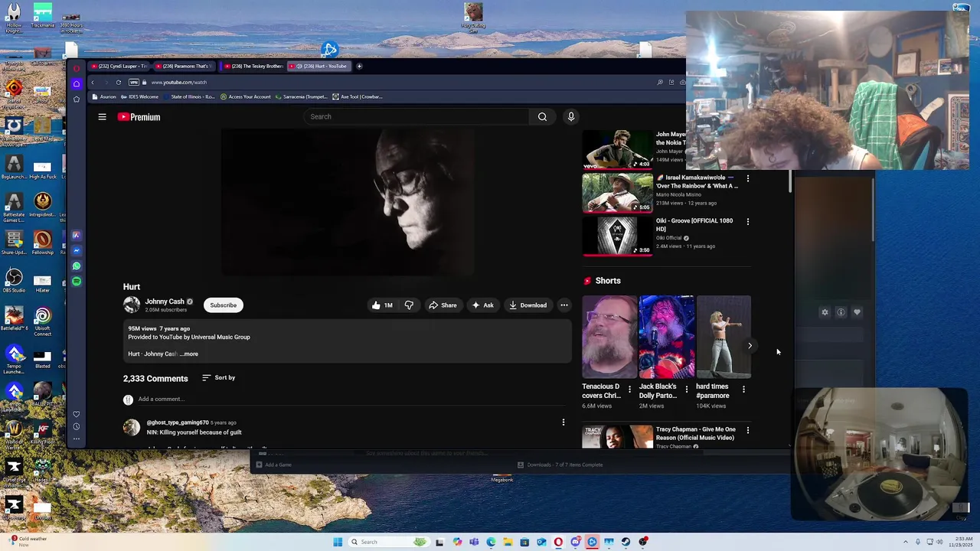This screenshot has width=980, height=551.
Task: Open the history clock icon in Opera sidebar
Action: click(76, 426)
